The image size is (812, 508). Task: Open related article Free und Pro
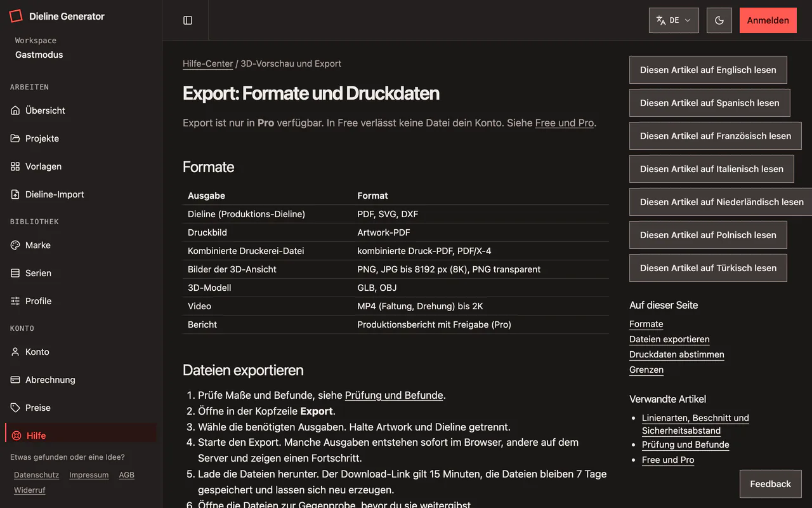(668, 460)
